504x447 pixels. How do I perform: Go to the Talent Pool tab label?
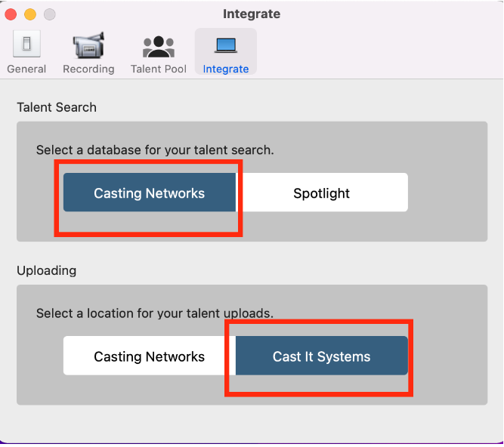159,69
